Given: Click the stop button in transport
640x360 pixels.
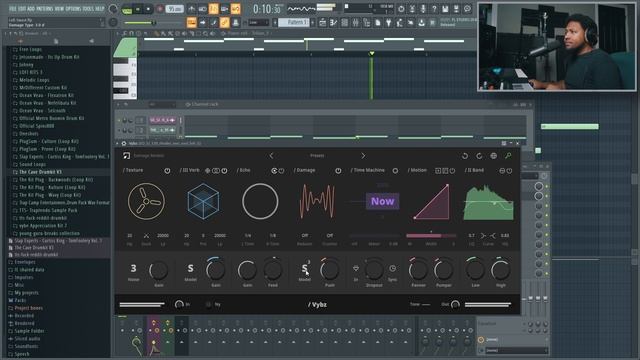Looking at the screenshot, I should click(148, 9).
